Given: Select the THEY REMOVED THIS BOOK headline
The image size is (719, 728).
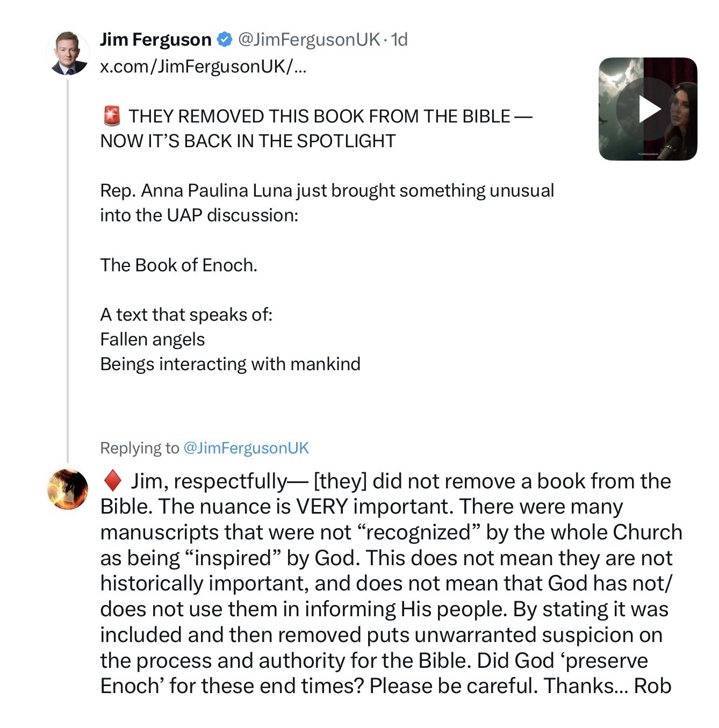Looking at the screenshot, I should [x=316, y=128].
